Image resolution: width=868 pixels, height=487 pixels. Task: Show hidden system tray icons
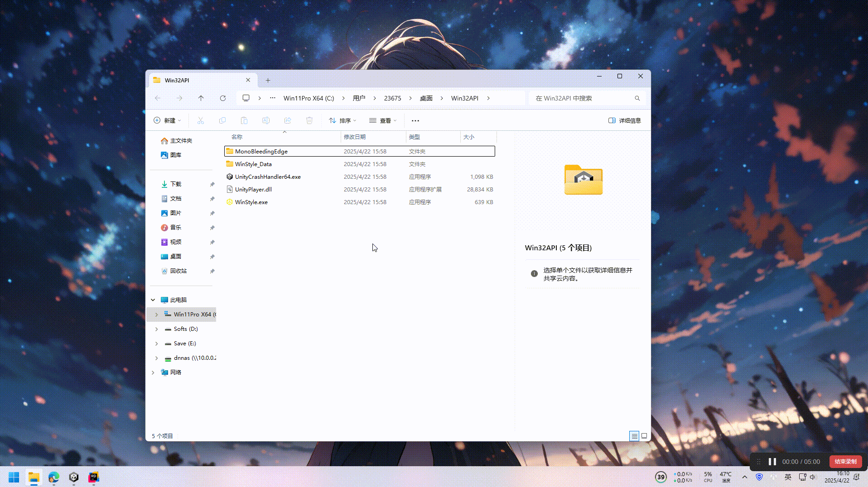coord(744,477)
